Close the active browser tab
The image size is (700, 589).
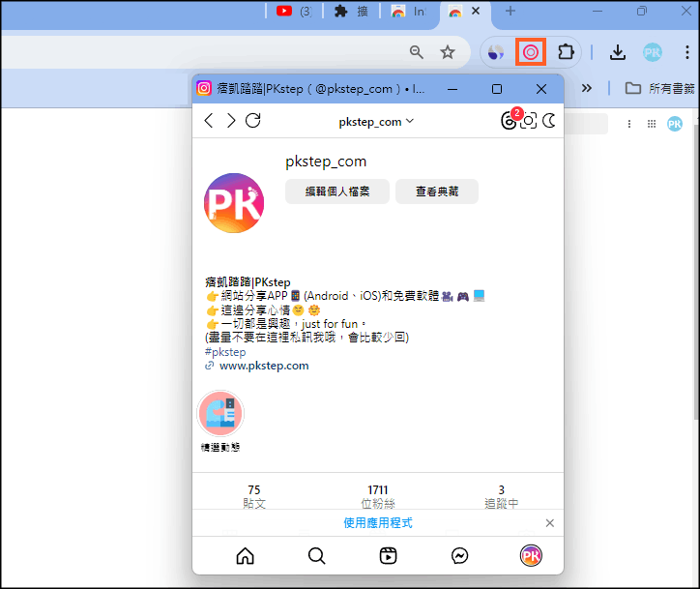(476, 11)
